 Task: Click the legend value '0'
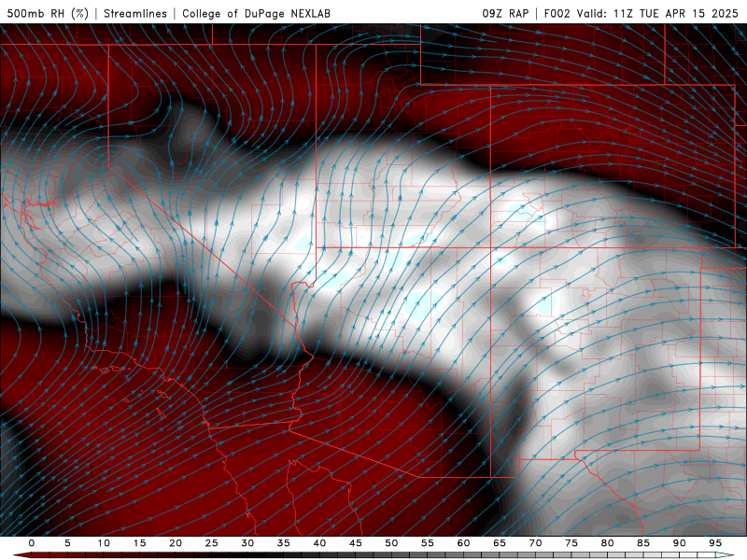[x=32, y=543]
